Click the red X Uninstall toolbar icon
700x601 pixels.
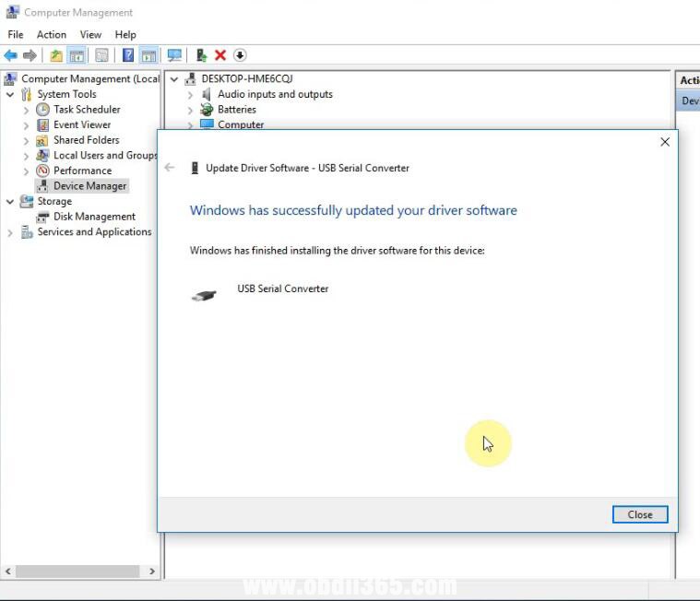[220, 55]
